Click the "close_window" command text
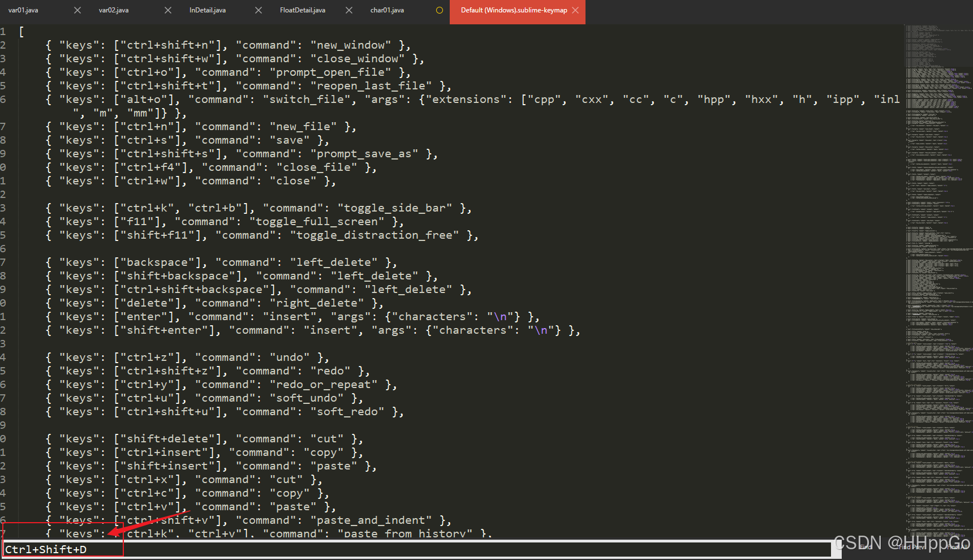973x560 pixels. (358, 59)
